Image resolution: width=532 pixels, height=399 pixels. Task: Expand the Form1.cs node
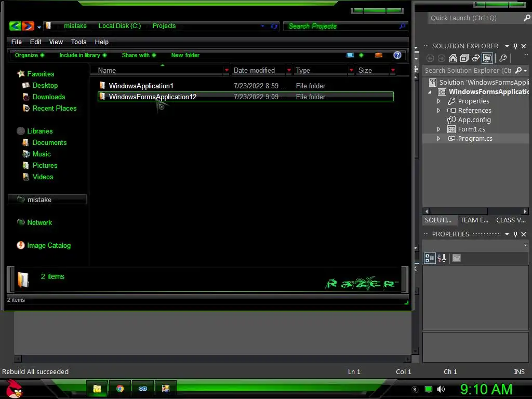(x=438, y=129)
